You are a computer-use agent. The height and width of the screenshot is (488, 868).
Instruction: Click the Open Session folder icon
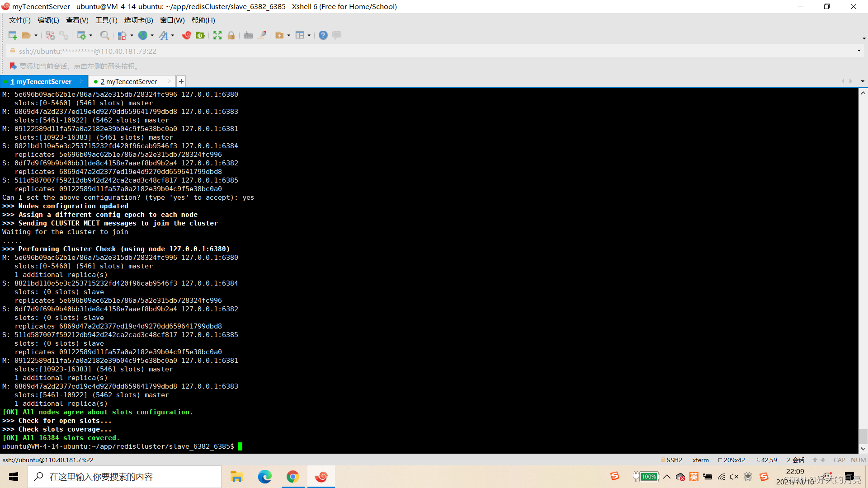pyautogui.click(x=27, y=35)
